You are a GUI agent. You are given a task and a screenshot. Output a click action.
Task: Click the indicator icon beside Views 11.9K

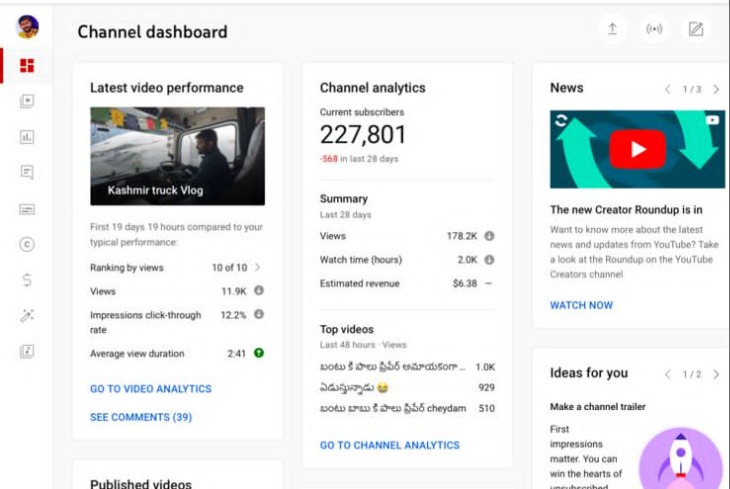[259, 291]
